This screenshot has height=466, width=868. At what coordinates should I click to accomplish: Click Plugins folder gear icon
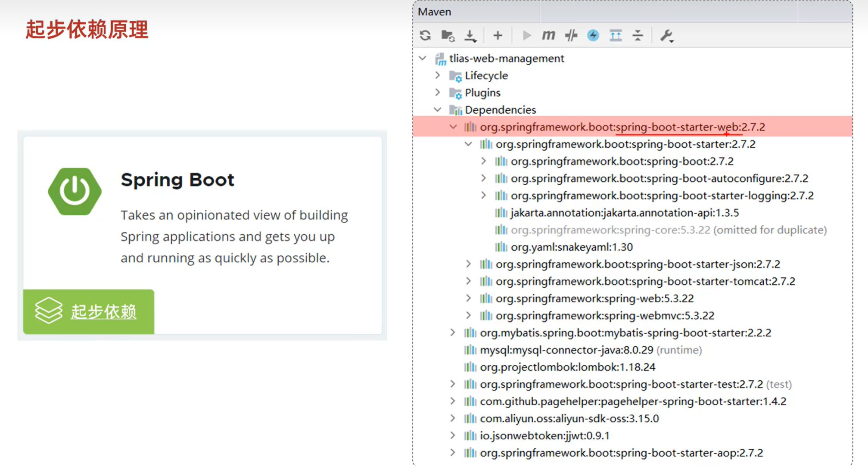point(455,93)
